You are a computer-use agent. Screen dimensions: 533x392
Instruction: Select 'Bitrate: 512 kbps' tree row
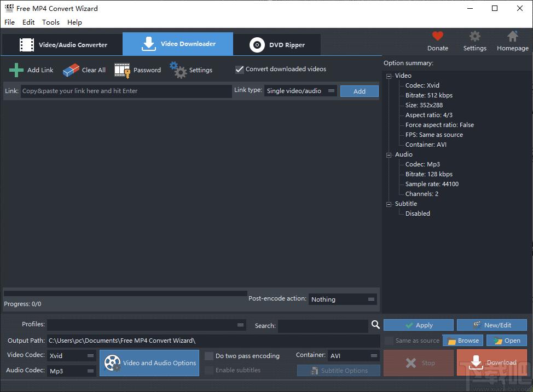[429, 95]
